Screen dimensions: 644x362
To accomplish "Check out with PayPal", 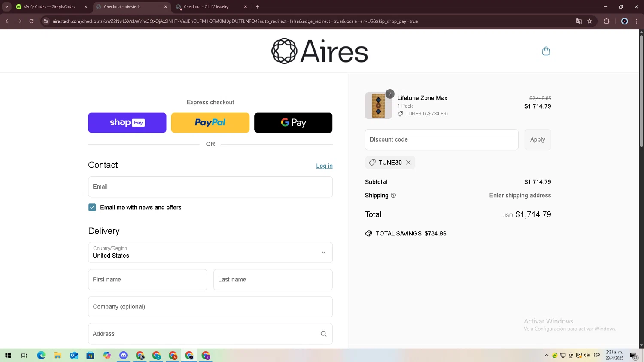I will [x=210, y=123].
